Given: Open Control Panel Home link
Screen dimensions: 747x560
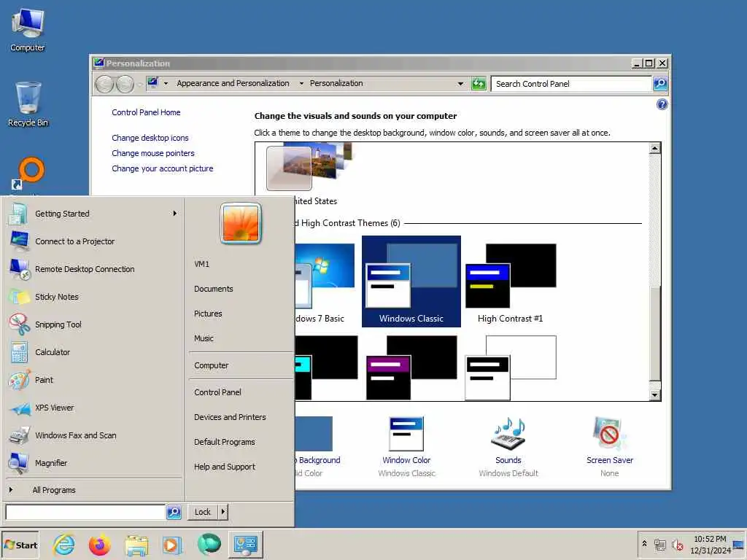Looking at the screenshot, I should tap(146, 112).
